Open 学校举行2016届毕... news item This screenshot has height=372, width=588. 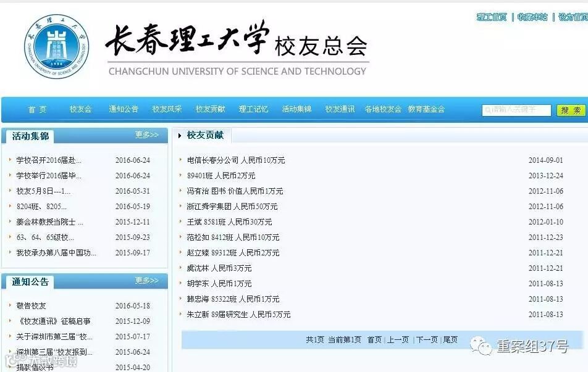point(48,176)
